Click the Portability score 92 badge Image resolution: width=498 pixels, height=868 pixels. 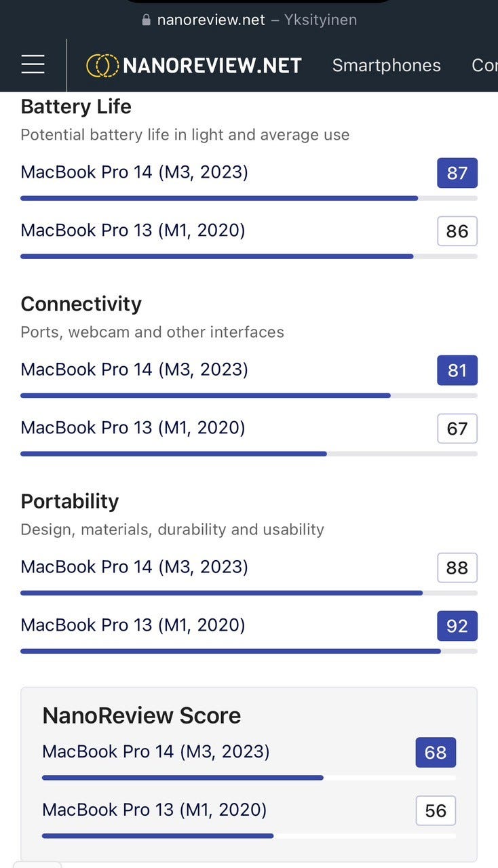457,626
